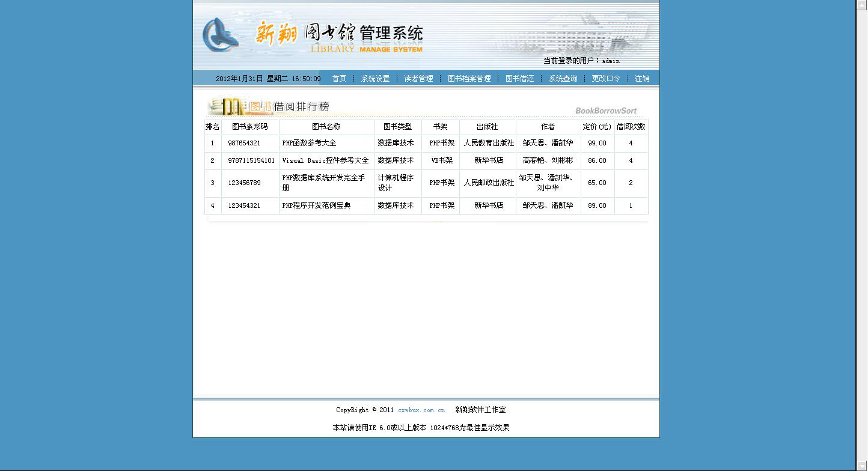Screen dimensions: 868x471
Task: Click 更改口令 to change password
Action: pyautogui.click(x=606, y=79)
